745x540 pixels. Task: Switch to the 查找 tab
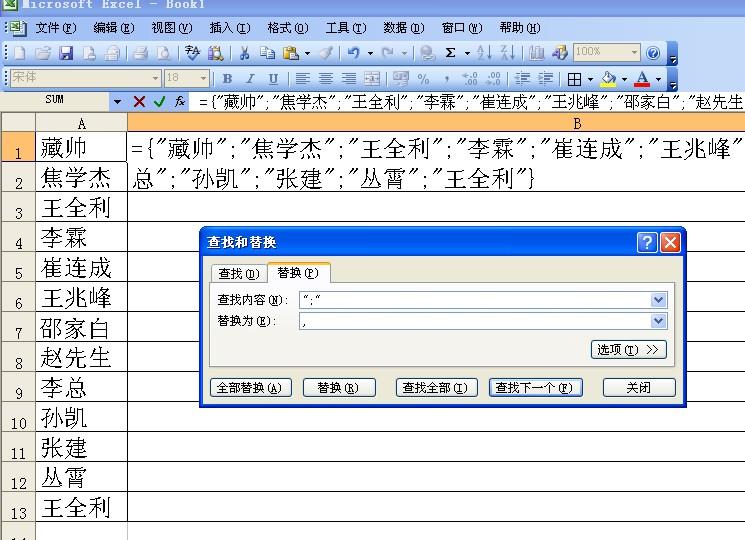239,274
